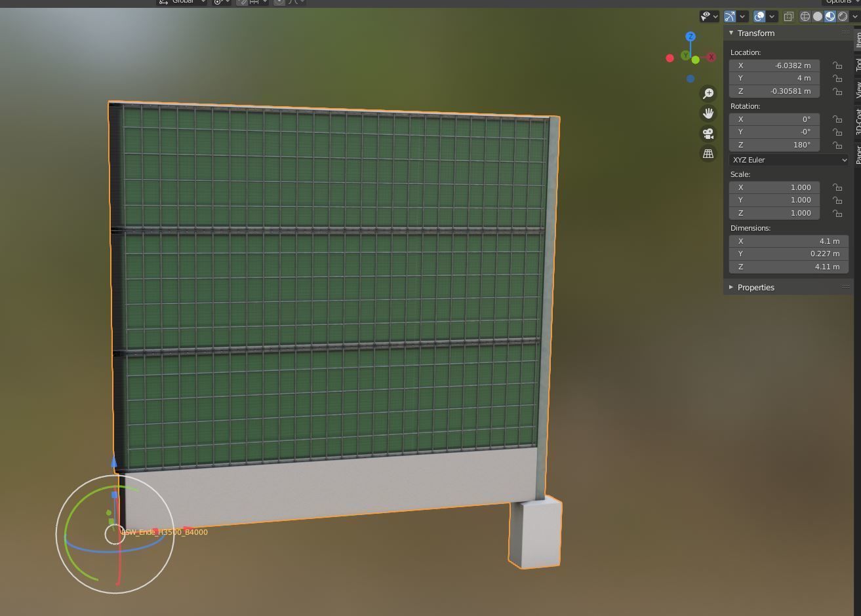Image resolution: width=861 pixels, height=616 pixels.
Task: Select wireframe viewport shading
Action: pyautogui.click(x=805, y=16)
